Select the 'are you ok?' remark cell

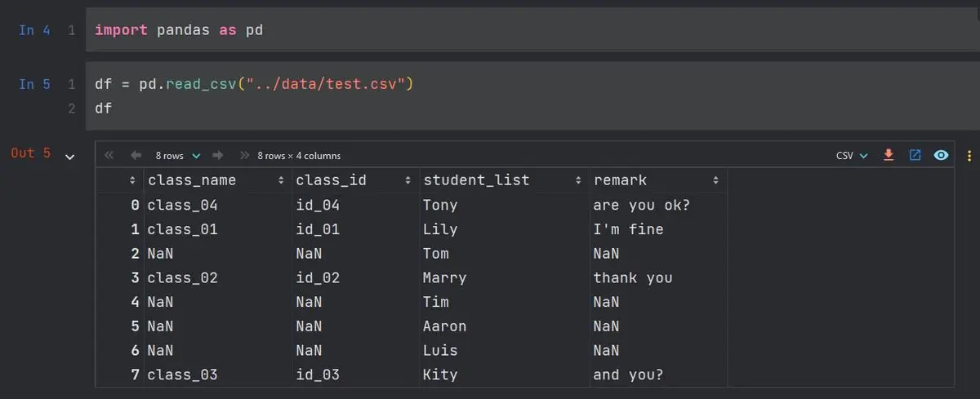(642, 205)
